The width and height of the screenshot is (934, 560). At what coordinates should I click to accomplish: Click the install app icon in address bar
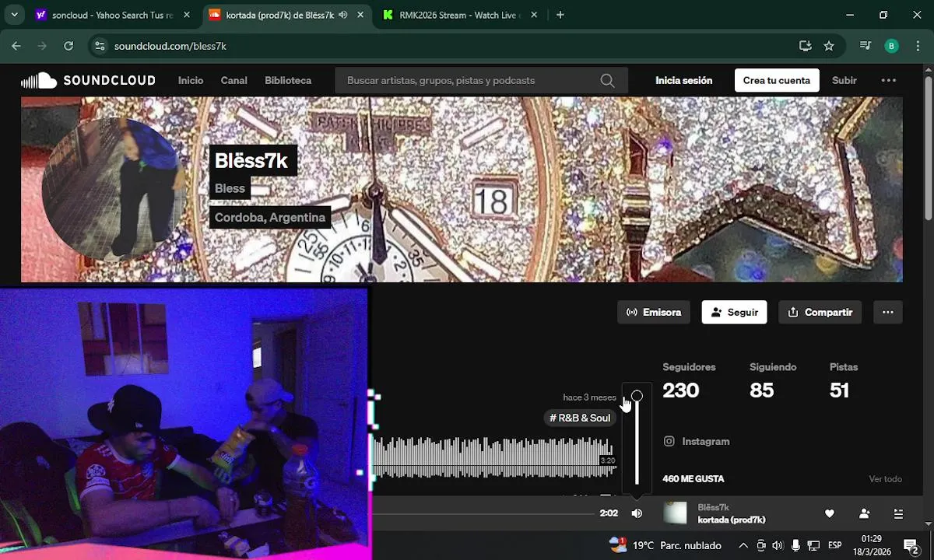point(805,46)
